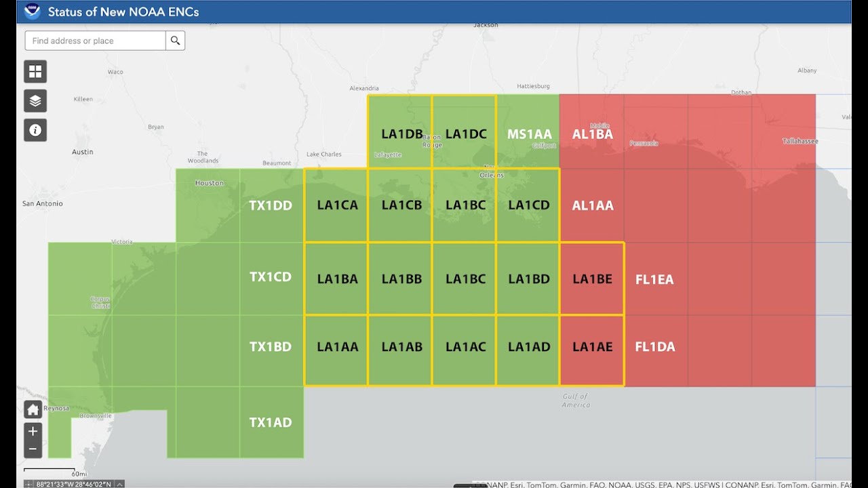Select the LA1CB chart cell
The width and height of the screenshot is (868, 488).
coord(401,205)
